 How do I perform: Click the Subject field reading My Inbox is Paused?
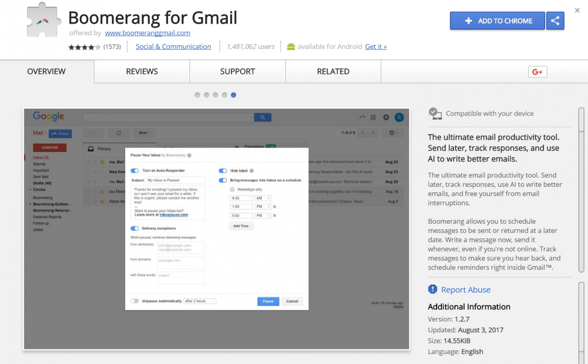[175, 180]
